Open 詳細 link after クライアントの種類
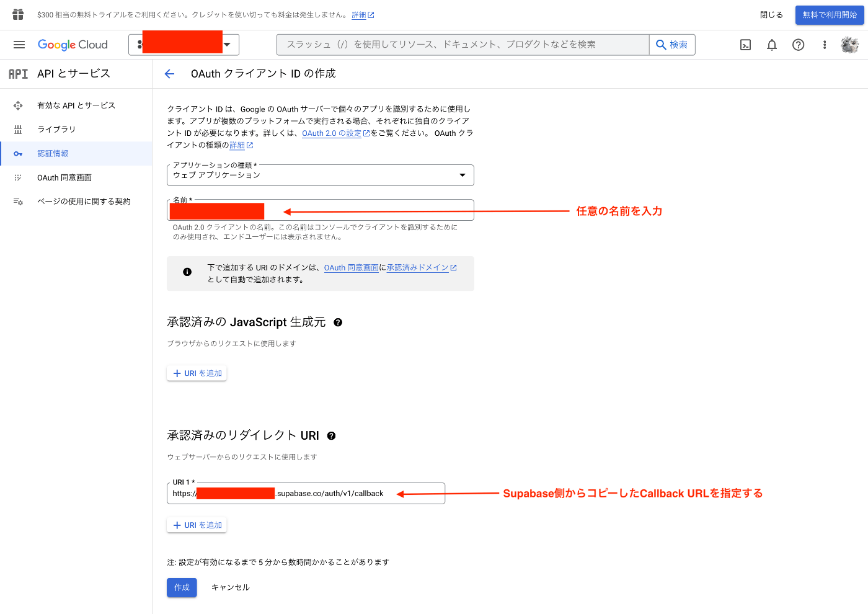 [241, 145]
